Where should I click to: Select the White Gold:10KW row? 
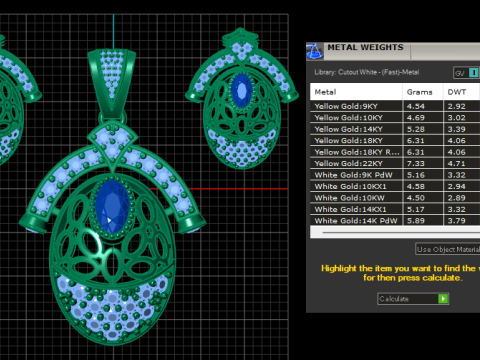tap(395, 198)
